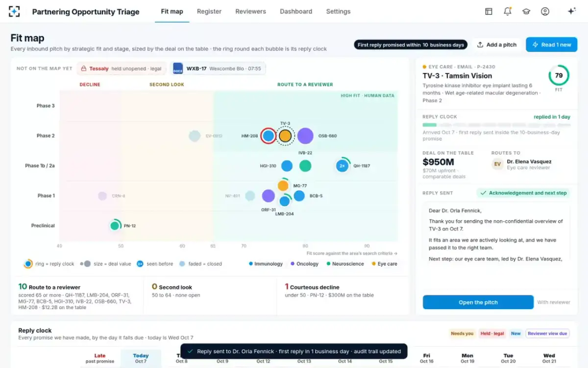The image size is (588, 368).
Task: Open the Register tab
Action: coord(209,11)
